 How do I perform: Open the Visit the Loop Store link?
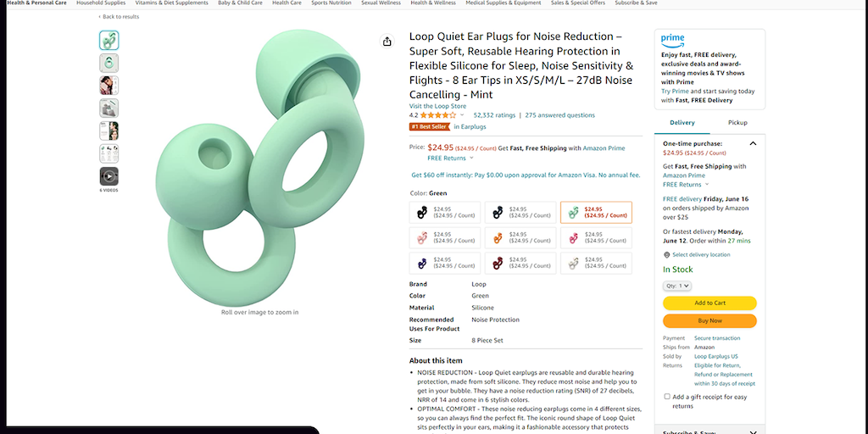437,106
